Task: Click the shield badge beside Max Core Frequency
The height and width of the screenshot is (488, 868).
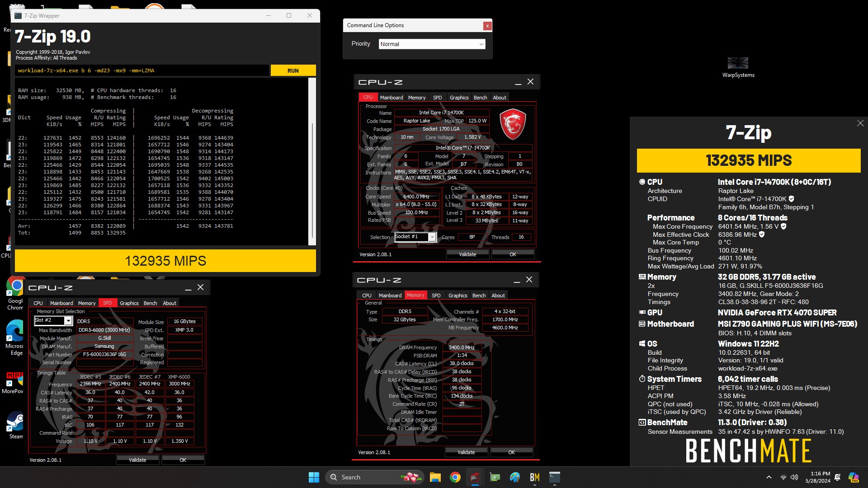Action: pyautogui.click(x=783, y=226)
